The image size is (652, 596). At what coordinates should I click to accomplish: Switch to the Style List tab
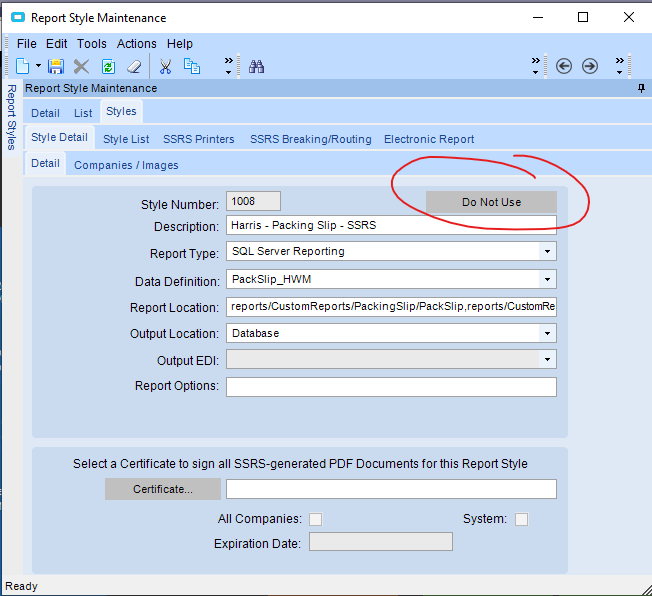click(126, 139)
